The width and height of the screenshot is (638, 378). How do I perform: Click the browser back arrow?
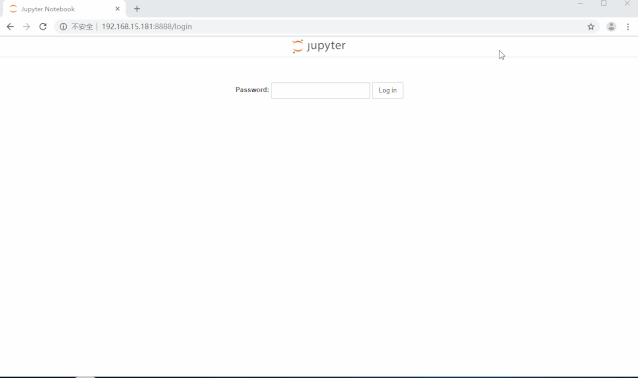click(10, 26)
